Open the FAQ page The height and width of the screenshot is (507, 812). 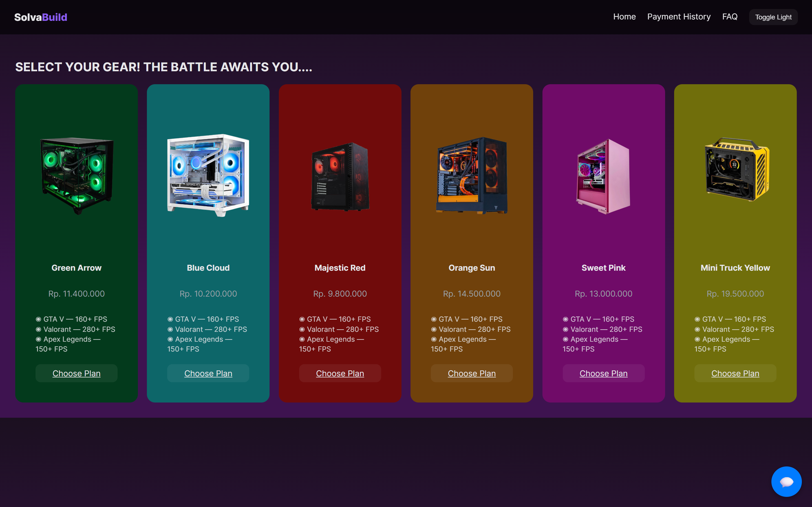click(x=729, y=17)
